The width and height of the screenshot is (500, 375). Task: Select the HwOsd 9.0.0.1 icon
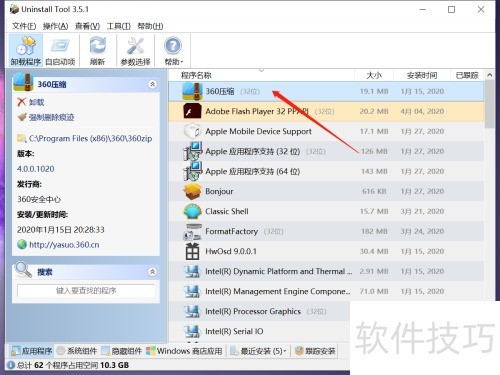[x=192, y=251]
